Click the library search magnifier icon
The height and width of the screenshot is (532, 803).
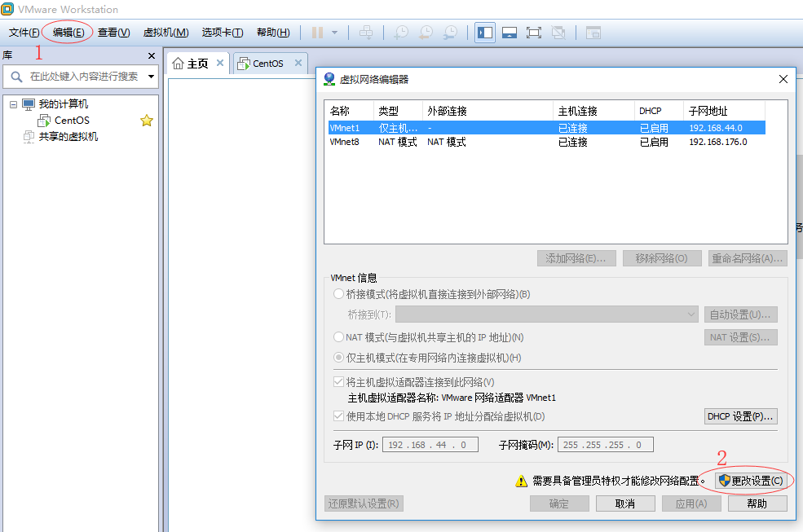pyautogui.click(x=16, y=77)
